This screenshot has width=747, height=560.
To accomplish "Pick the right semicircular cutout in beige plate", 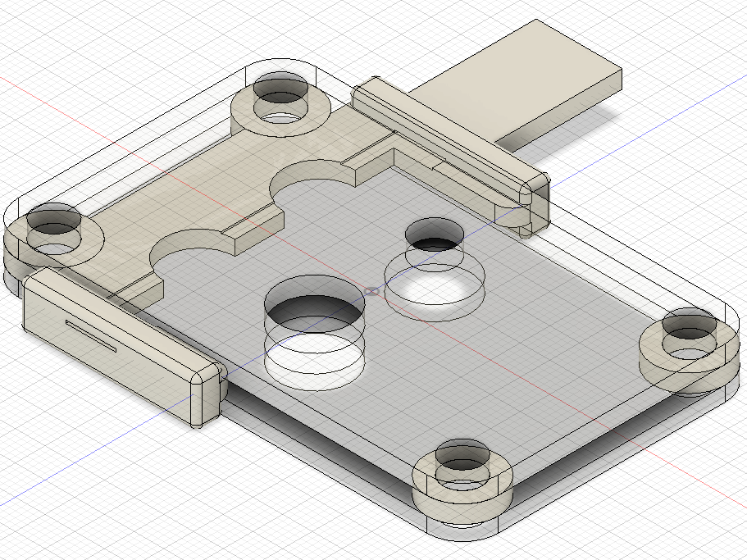I will click(310, 175).
